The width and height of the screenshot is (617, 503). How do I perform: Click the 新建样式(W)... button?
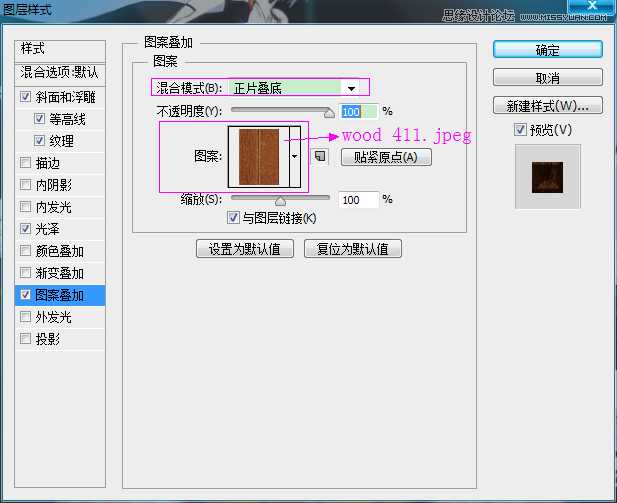[547, 106]
